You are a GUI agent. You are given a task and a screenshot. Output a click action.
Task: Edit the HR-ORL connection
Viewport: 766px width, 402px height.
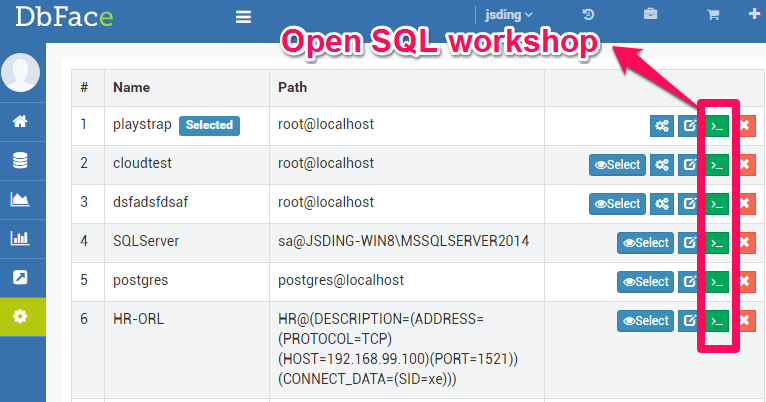[x=689, y=321]
